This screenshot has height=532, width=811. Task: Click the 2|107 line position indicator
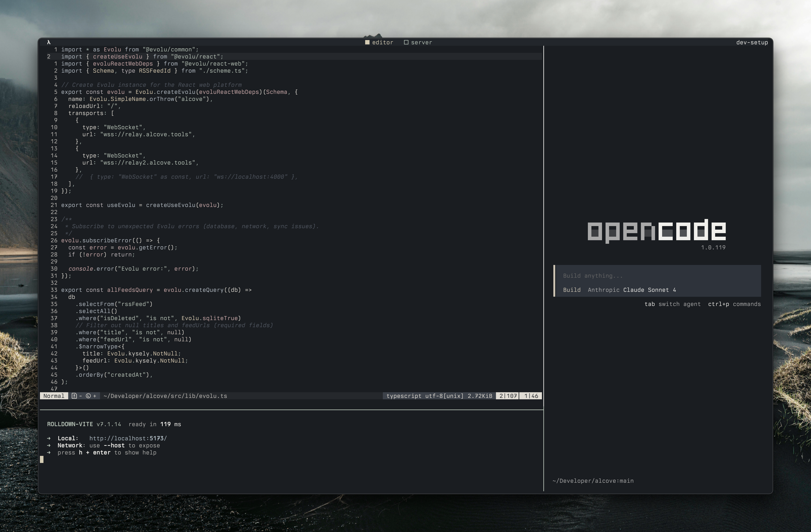[508, 396]
